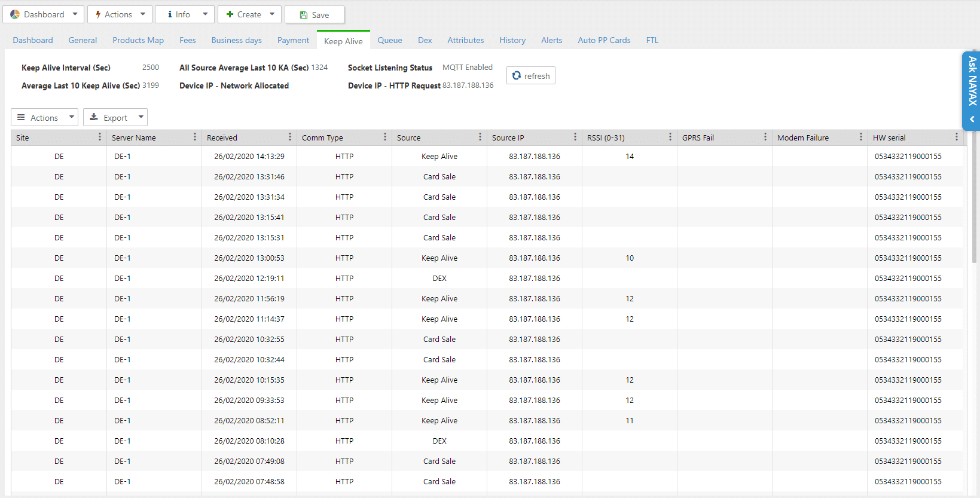Click All Source Average value 1324
Viewport: 980px width, 498px height.
(x=319, y=68)
